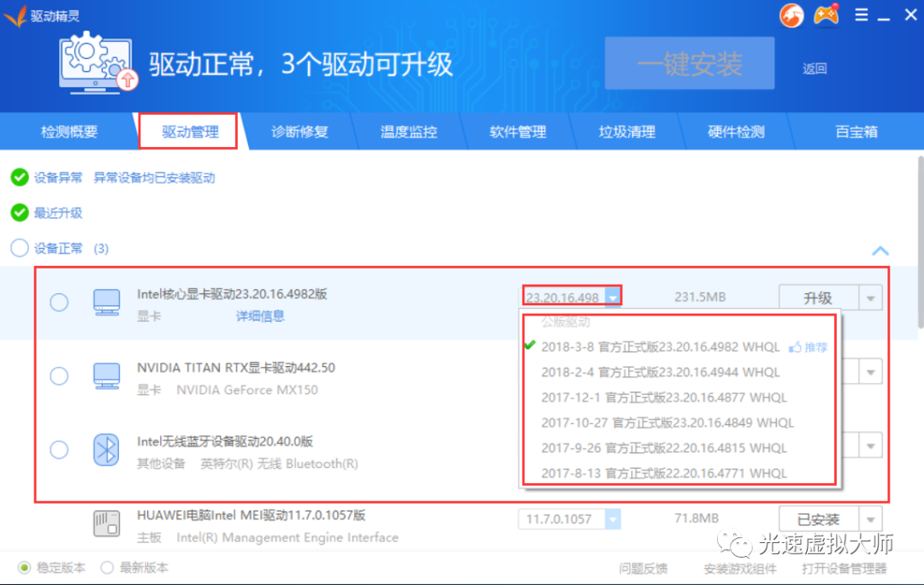
Task: Click the 异常设备均已安装驱动 text
Action: click(x=154, y=178)
